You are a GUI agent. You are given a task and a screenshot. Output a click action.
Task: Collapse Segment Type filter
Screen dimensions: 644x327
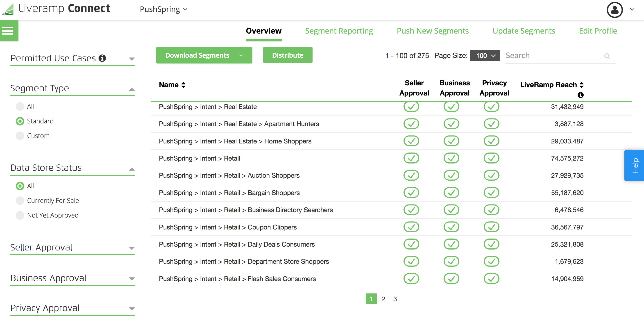(x=132, y=89)
